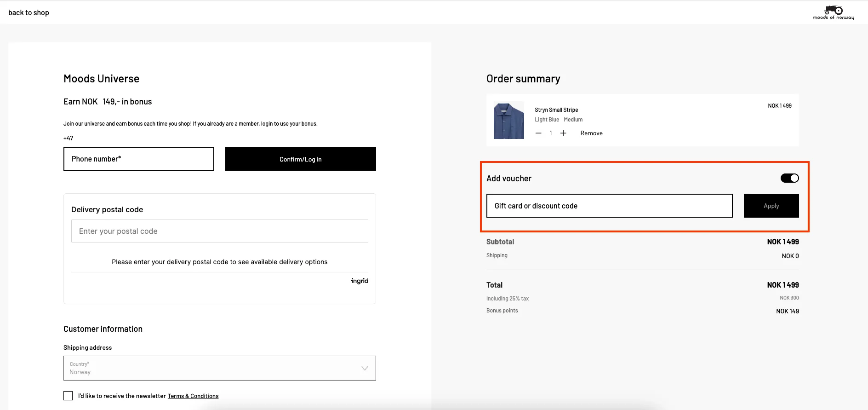The image size is (868, 410).
Task: Click the Moods Universe heading
Action: (x=102, y=79)
